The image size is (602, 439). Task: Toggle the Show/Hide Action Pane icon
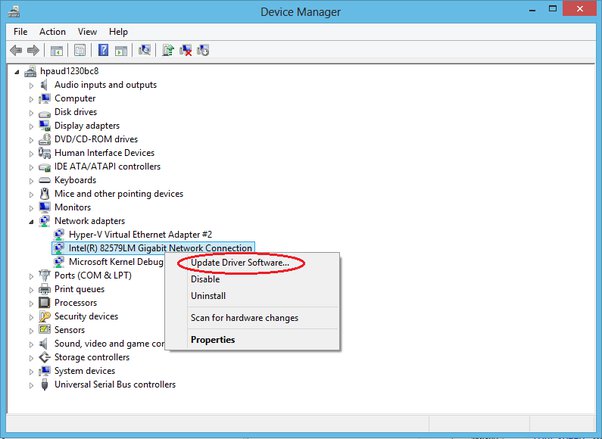(121, 50)
